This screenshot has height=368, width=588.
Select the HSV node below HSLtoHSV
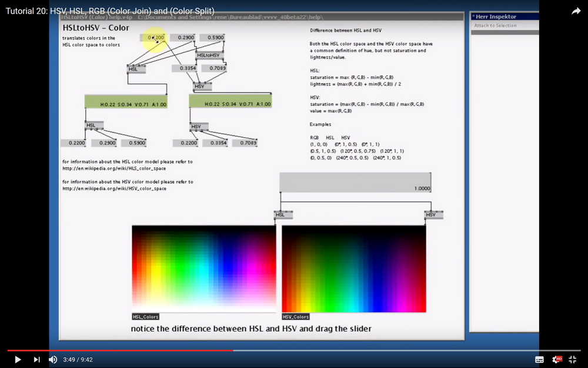(201, 86)
